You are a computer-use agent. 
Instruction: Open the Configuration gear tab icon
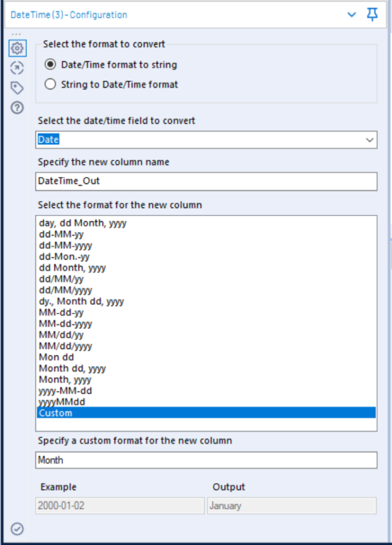[x=17, y=48]
